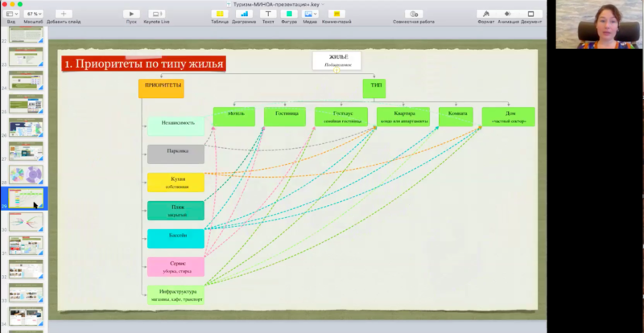
Task: Toggle the Format inspector panel
Action: coord(486,14)
